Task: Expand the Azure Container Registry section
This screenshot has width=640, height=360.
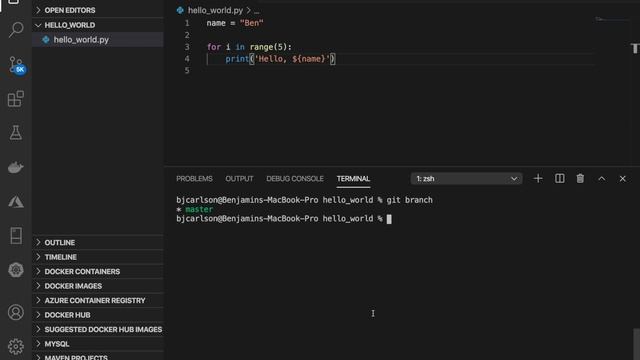Action: [x=98, y=300]
